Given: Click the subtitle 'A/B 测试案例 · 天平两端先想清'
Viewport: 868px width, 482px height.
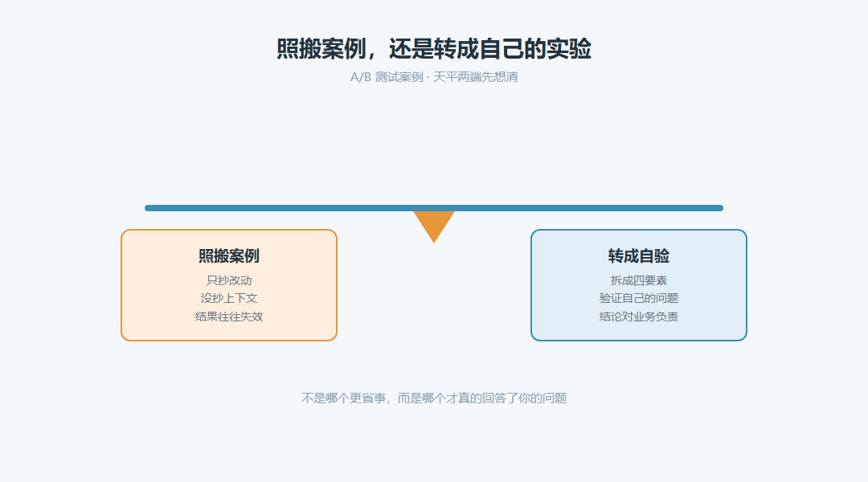Looking at the screenshot, I should [434, 77].
